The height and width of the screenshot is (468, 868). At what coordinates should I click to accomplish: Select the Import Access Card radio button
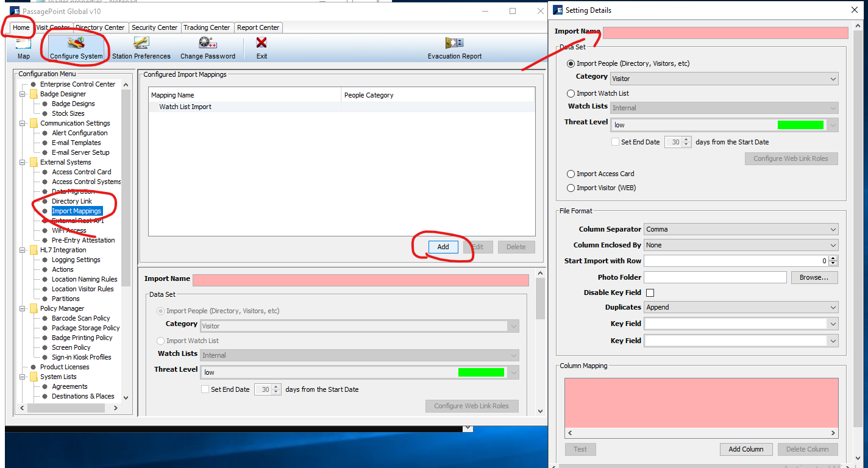click(x=571, y=174)
